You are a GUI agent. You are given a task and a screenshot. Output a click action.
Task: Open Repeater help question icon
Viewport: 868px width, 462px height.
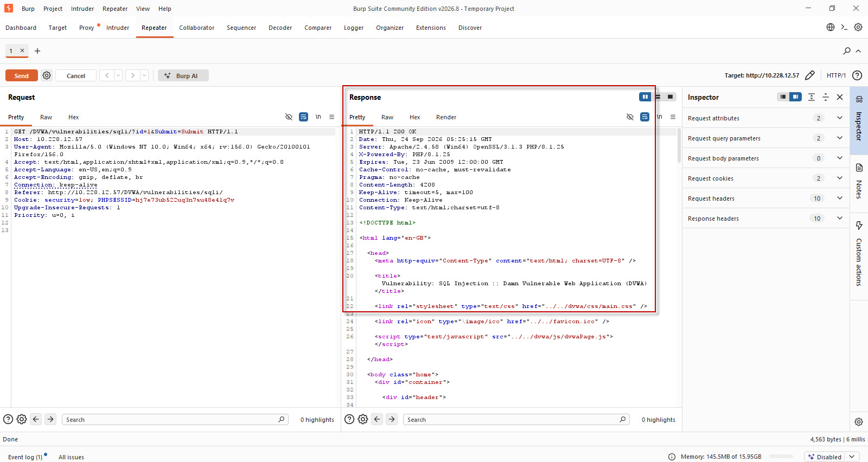[857, 75]
